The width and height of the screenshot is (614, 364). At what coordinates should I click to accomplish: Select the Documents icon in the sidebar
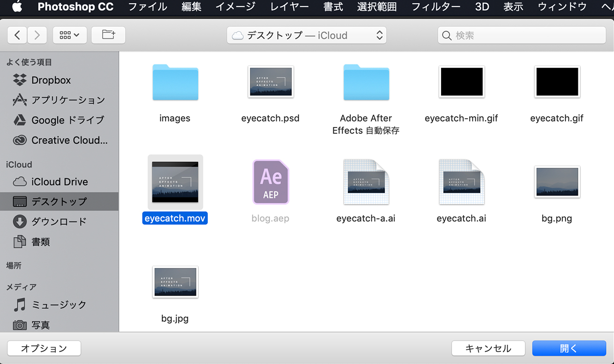[20, 242]
